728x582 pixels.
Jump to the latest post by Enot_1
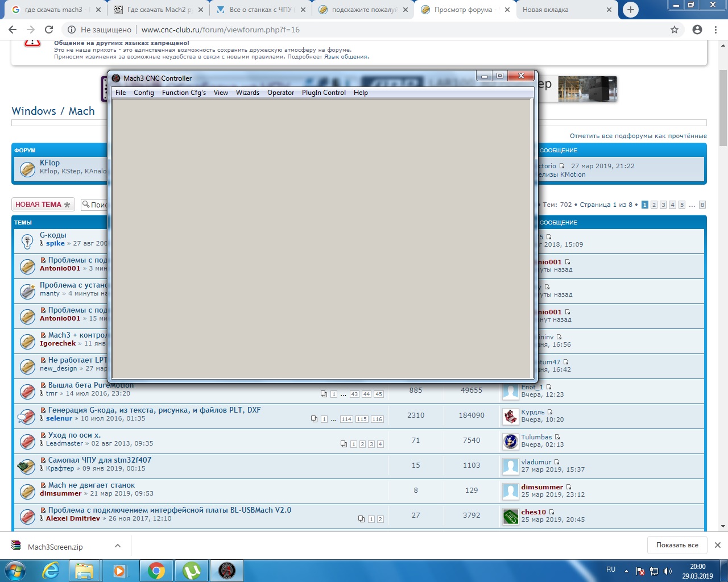click(x=549, y=387)
